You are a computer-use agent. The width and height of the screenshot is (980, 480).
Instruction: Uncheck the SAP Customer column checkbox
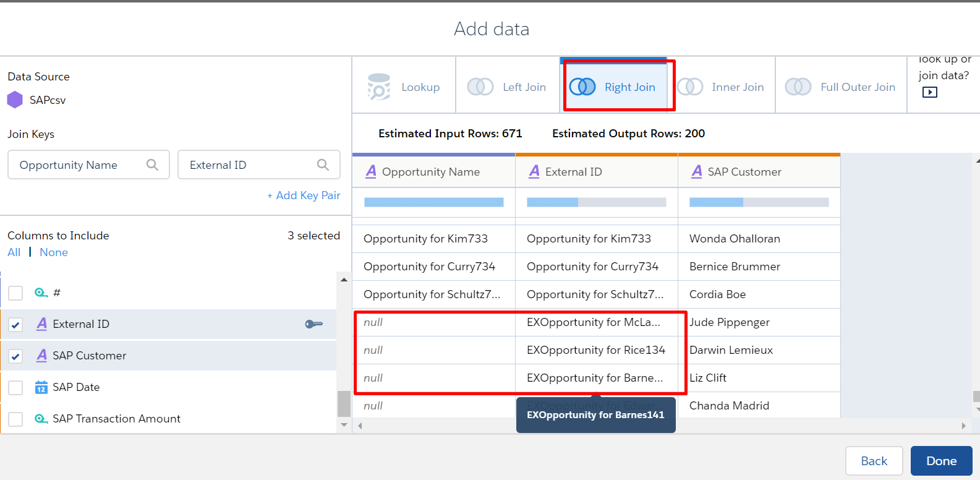15,356
